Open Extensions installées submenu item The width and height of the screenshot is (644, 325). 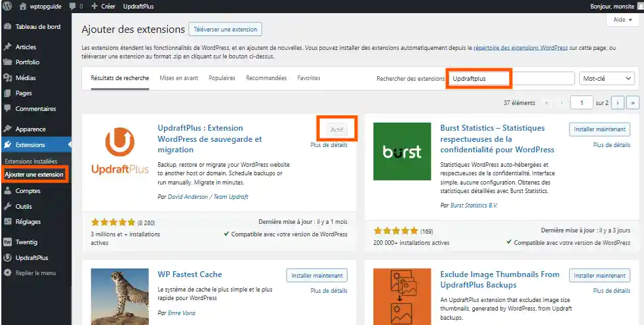point(31,162)
